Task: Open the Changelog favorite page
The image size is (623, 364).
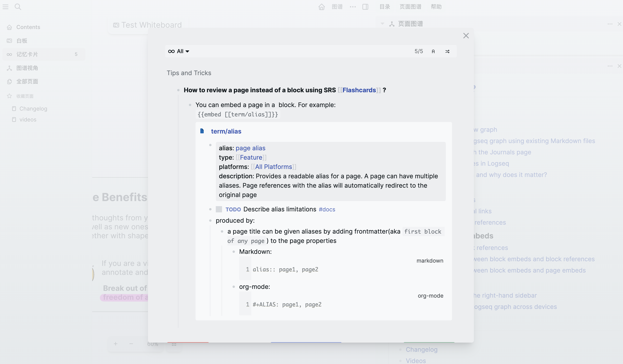Action: 33,109
